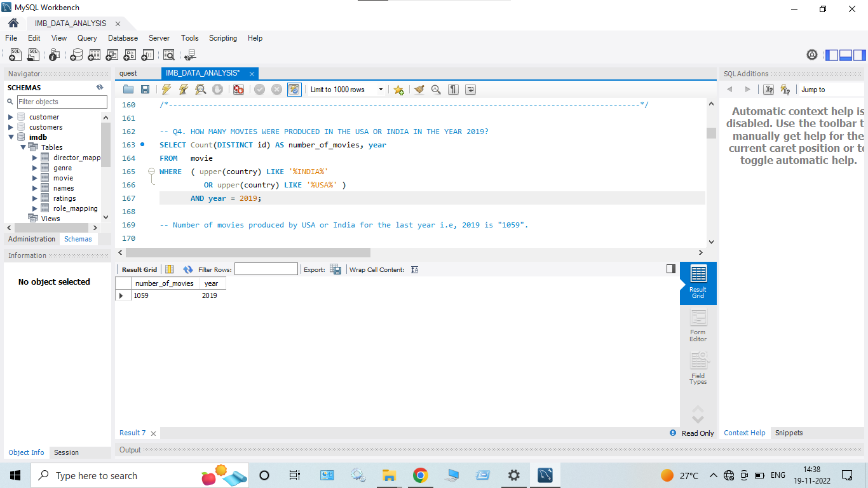The width and height of the screenshot is (868, 488).
Task: Toggle invisible characters with the pilcrow icon
Action: point(453,89)
